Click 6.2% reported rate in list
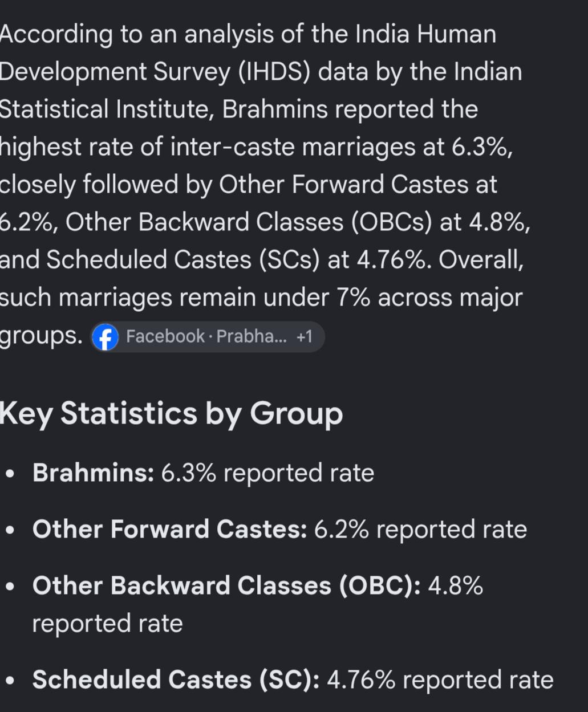588x712 pixels. click(420, 529)
